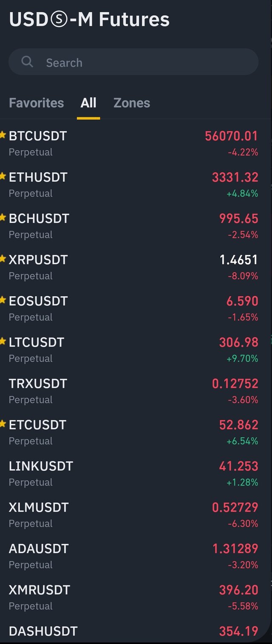
Task: Click LTCUSDT +9.70% change value
Action: (242, 359)
